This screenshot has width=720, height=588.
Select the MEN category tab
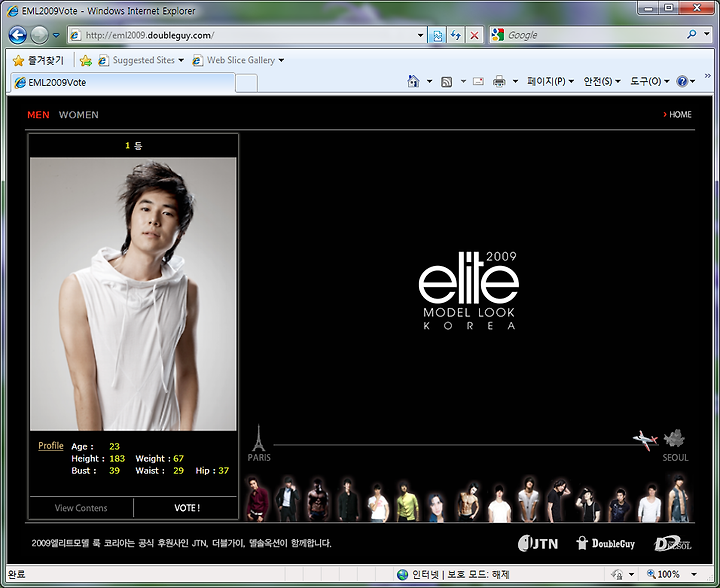click(38, 115)
